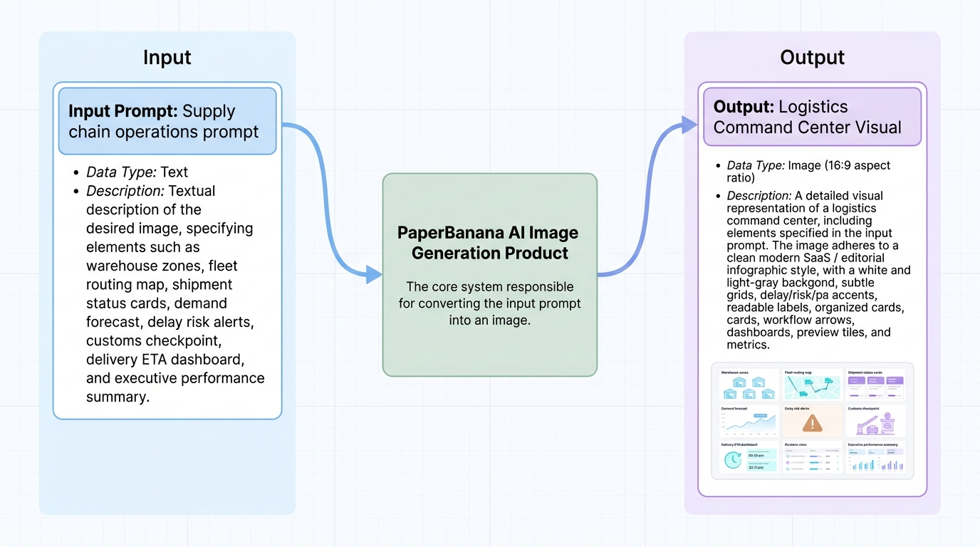
Task: Click the "Executive performance summary" tile title
Action: pos(873,444)
